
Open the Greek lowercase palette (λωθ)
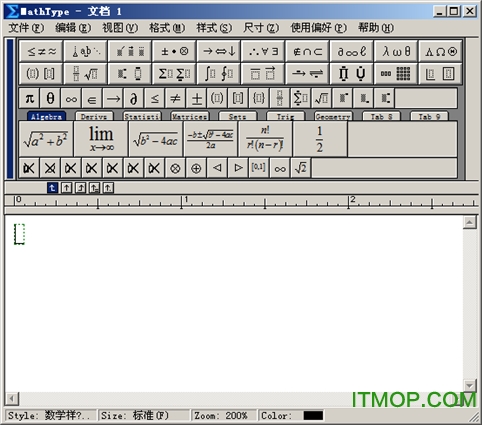396,51
